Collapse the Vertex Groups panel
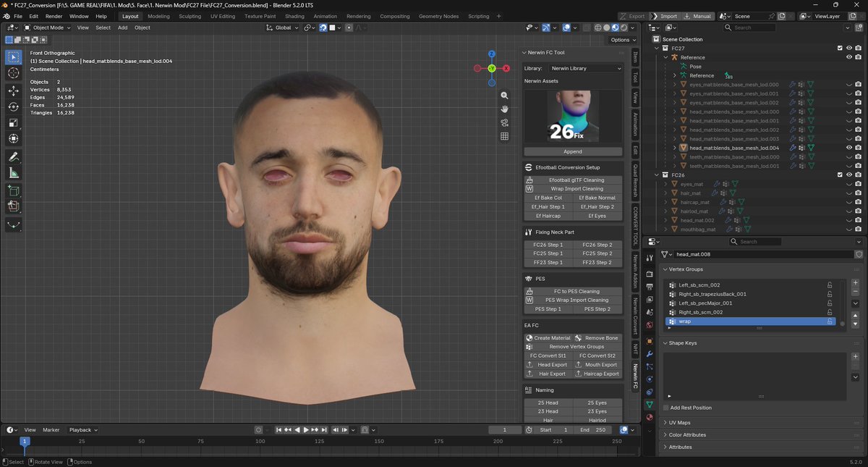 click(685, 269)
